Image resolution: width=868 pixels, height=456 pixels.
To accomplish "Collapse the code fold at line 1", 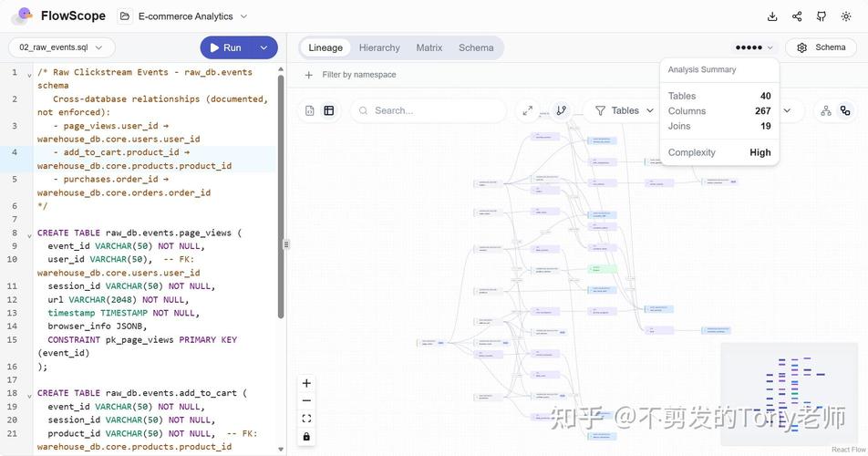I will [x=29, y=75].
